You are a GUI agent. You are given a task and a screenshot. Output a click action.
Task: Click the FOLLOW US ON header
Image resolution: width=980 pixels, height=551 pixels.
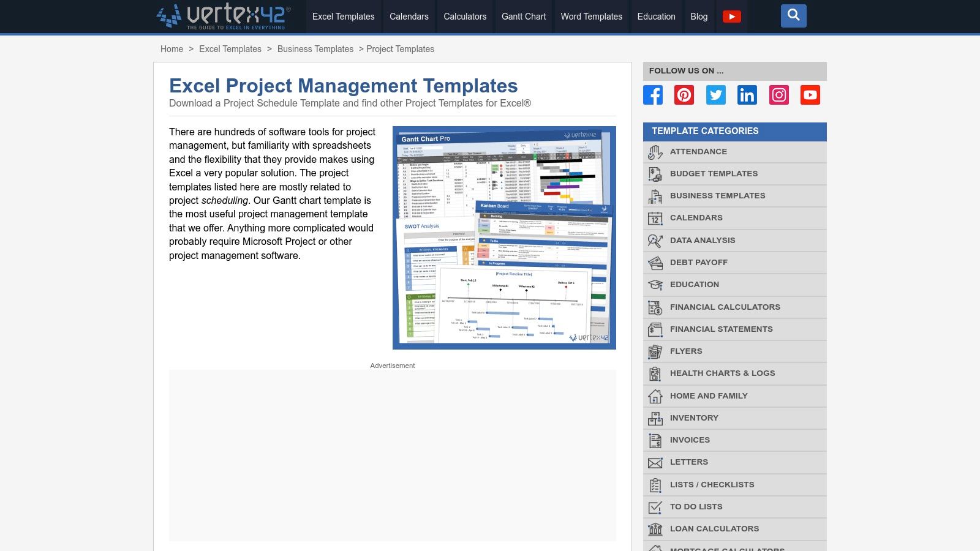pyautogui.click(x=735, y=71)
